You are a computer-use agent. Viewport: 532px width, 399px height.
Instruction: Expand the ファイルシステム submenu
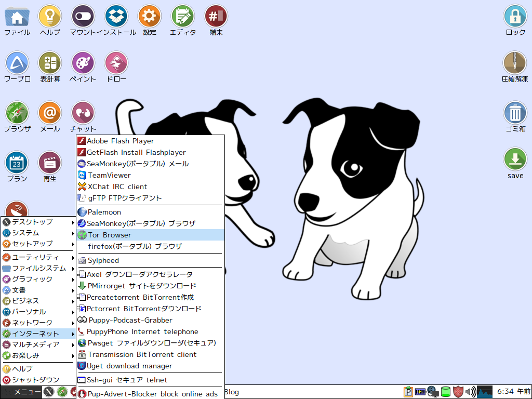(38, 269)
